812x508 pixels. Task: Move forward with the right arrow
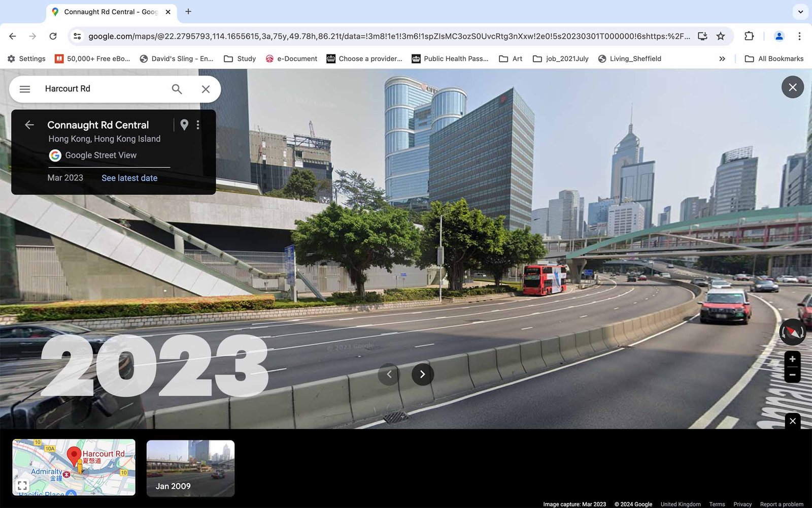pos(422,374)
